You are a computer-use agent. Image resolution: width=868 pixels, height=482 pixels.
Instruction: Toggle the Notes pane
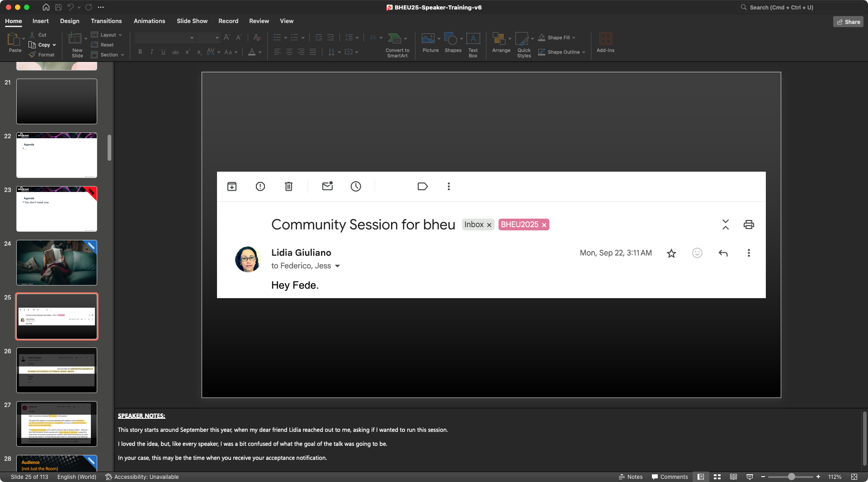click(x=631, y=477)
